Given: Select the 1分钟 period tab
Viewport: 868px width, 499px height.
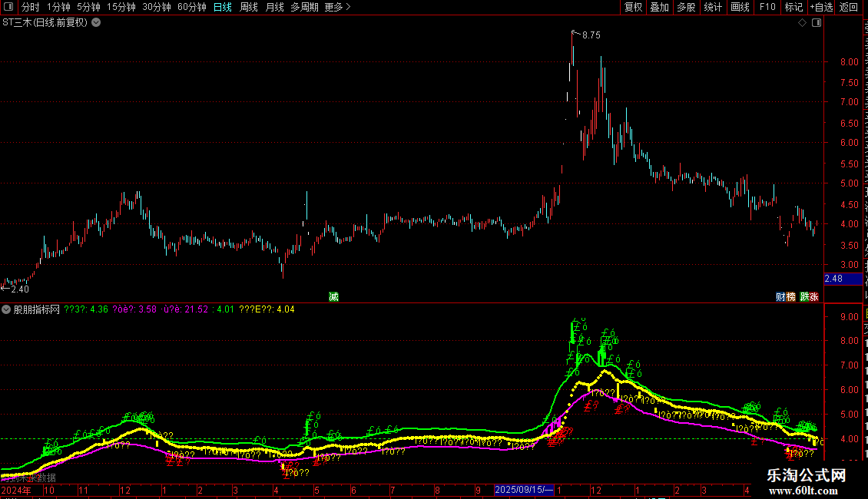Looking at the screenshot, I should point(58,7).
